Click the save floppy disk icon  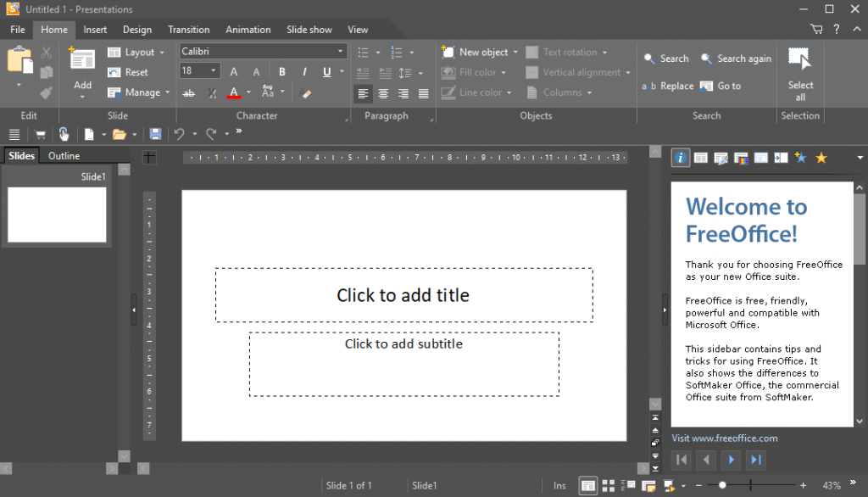[156, 134]
